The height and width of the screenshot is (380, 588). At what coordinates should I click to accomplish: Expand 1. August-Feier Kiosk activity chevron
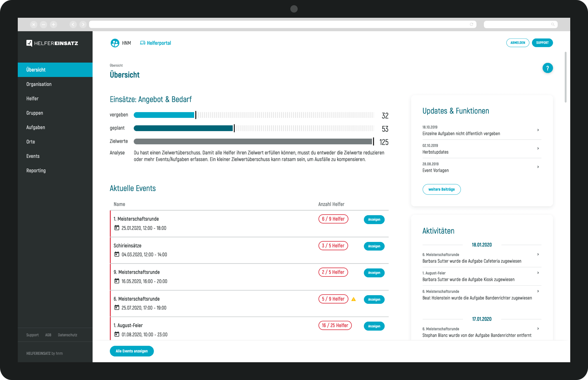tap(538, 273)
